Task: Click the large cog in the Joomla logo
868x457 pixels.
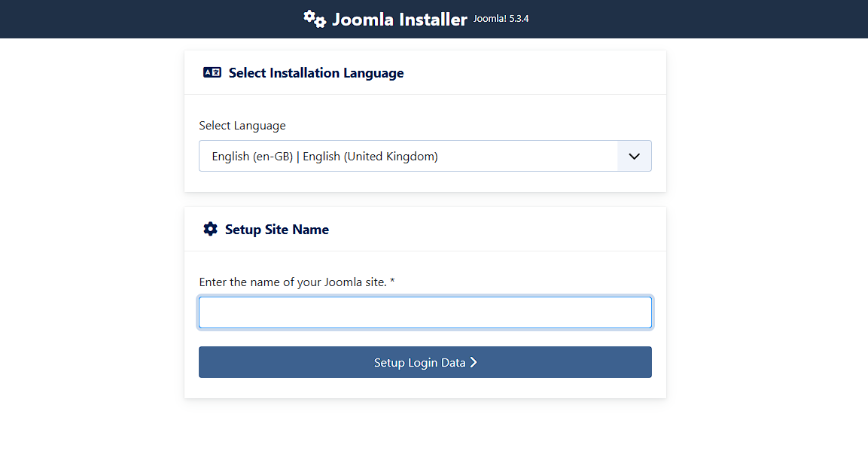Action: point(309,16)
